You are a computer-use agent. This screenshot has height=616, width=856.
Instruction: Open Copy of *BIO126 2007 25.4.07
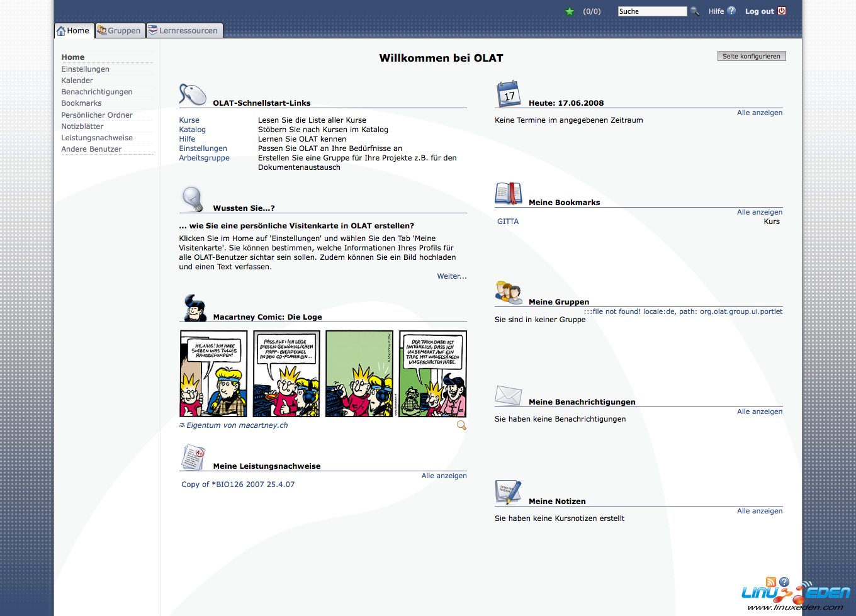coord(238,484)
